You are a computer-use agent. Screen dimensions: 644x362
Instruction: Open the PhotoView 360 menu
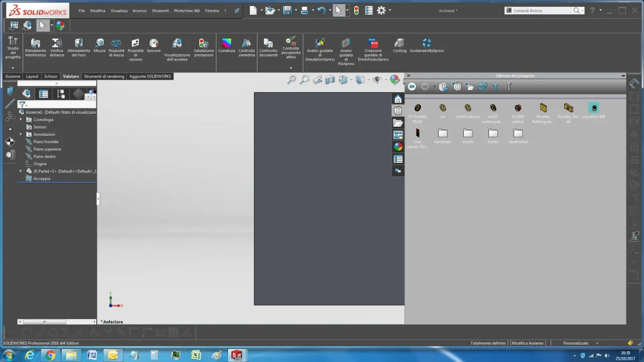coord(187,11)
